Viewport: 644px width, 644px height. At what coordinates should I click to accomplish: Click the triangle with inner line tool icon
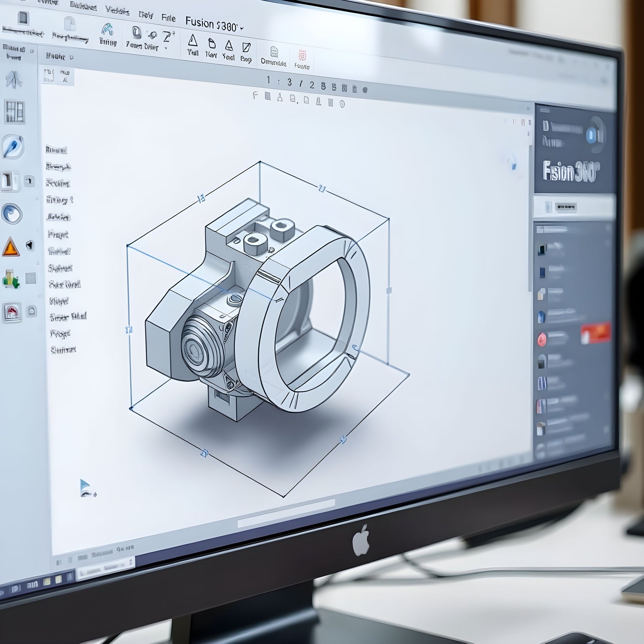click(x=229, y=45)
